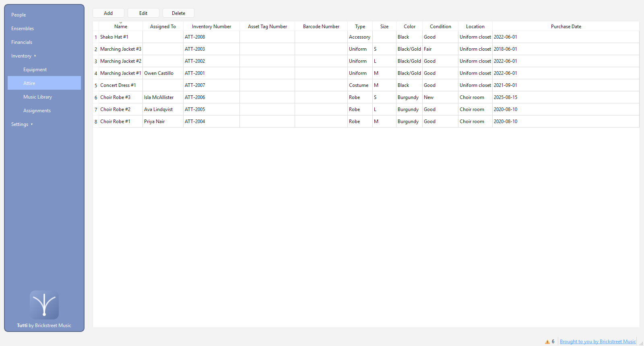Sort by the Assigned To column header

tap(163, 27)
